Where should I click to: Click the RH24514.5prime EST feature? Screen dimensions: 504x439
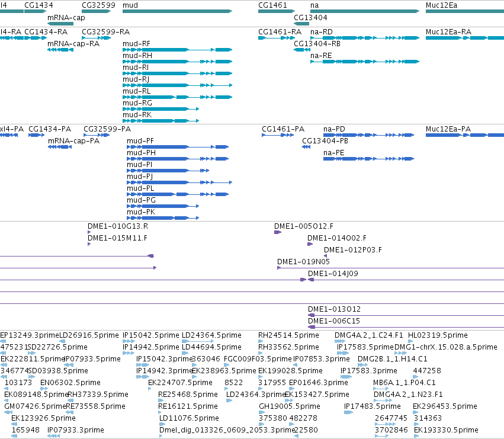click(262, 341)
